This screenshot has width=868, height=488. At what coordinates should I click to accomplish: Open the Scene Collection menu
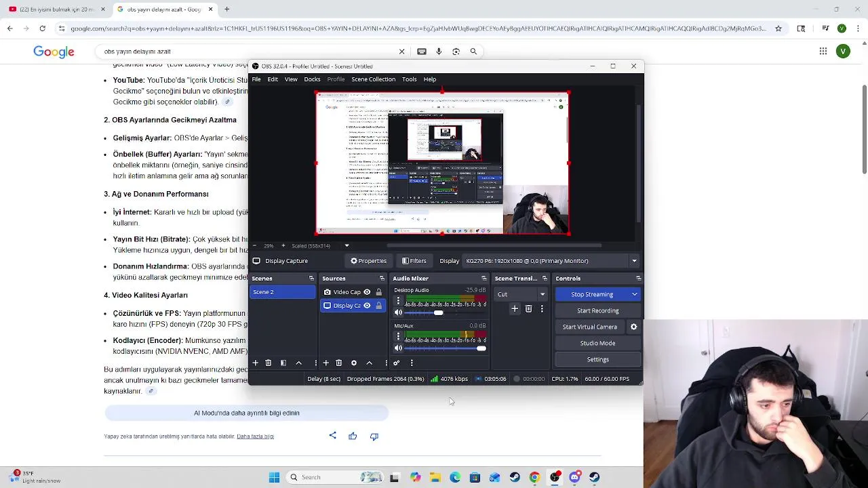pos(373,79)
